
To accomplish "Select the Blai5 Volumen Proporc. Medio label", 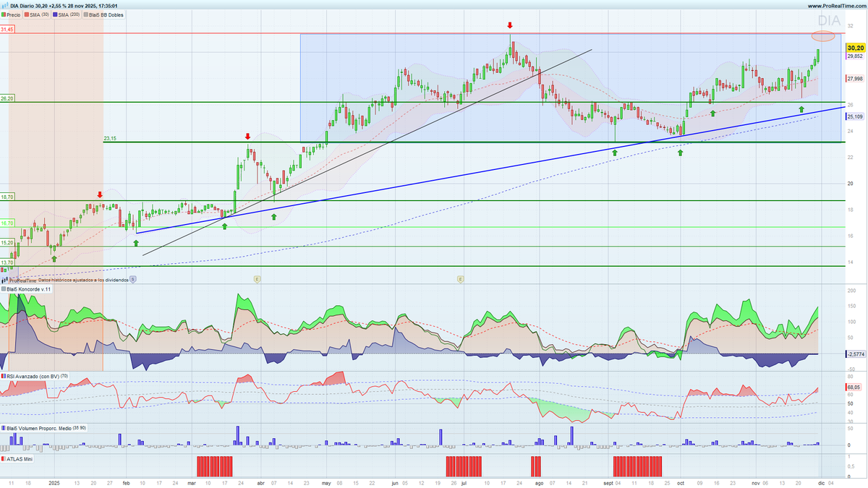I will tap(44, 428).
